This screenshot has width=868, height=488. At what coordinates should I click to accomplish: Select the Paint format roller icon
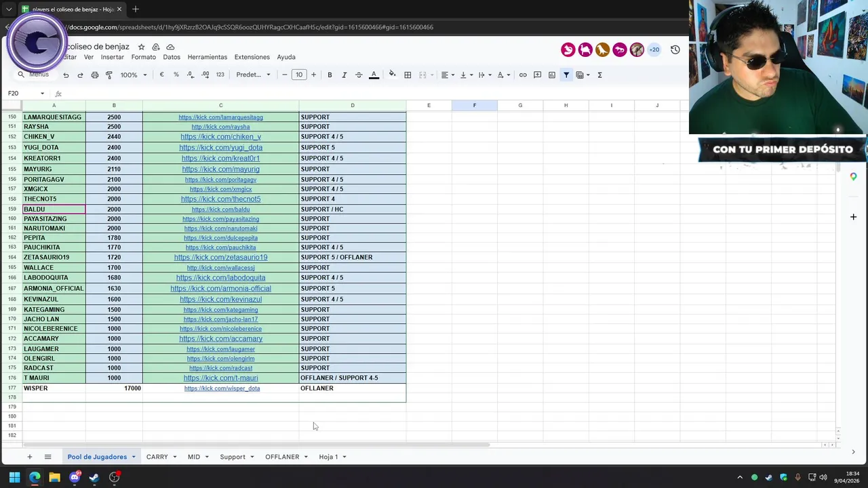[109, 75]
